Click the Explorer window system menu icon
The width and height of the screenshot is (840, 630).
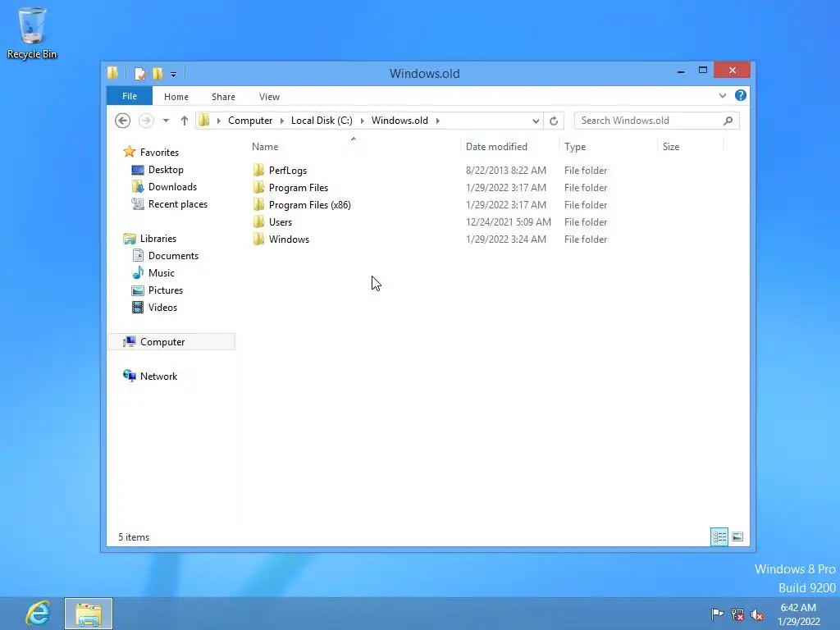[x=113, y=73]
